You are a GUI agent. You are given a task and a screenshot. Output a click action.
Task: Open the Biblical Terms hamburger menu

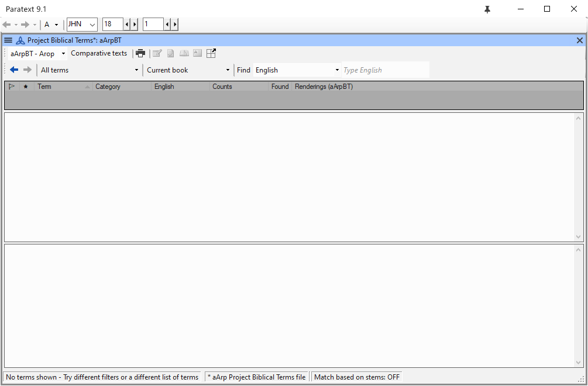click(x=8, y=40)
